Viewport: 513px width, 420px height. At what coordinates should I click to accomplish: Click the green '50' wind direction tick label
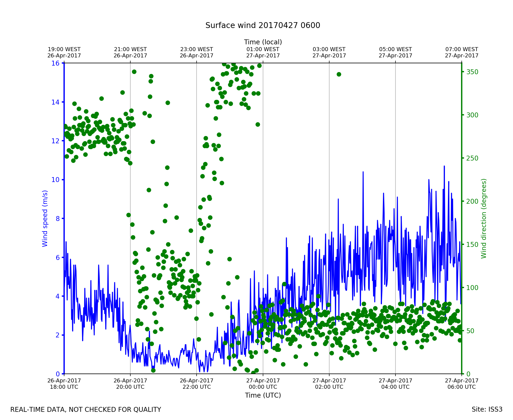pos(471,331)
